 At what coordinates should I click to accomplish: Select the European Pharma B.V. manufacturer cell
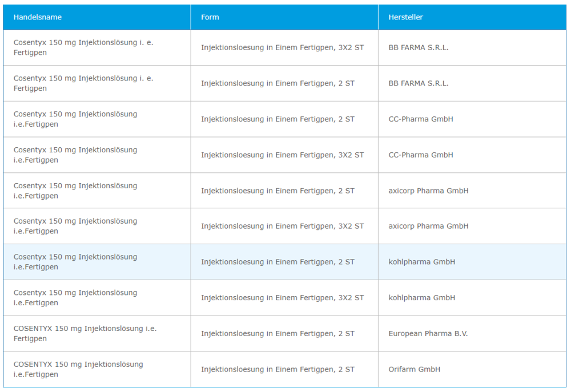click(428, 333)
